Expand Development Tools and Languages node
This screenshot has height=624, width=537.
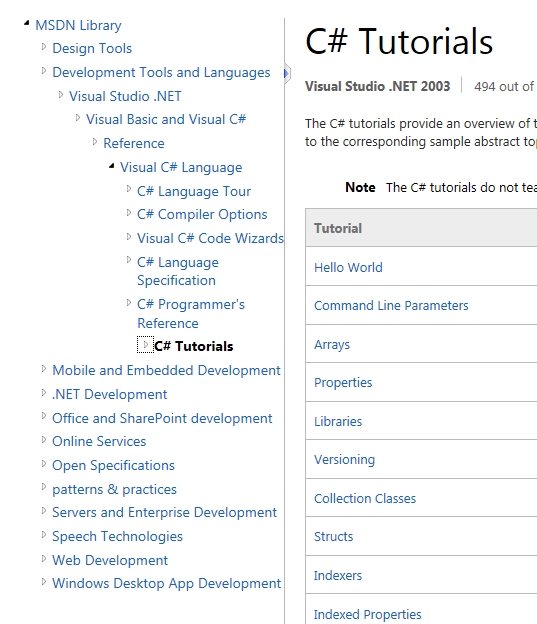tap(44, 70)
